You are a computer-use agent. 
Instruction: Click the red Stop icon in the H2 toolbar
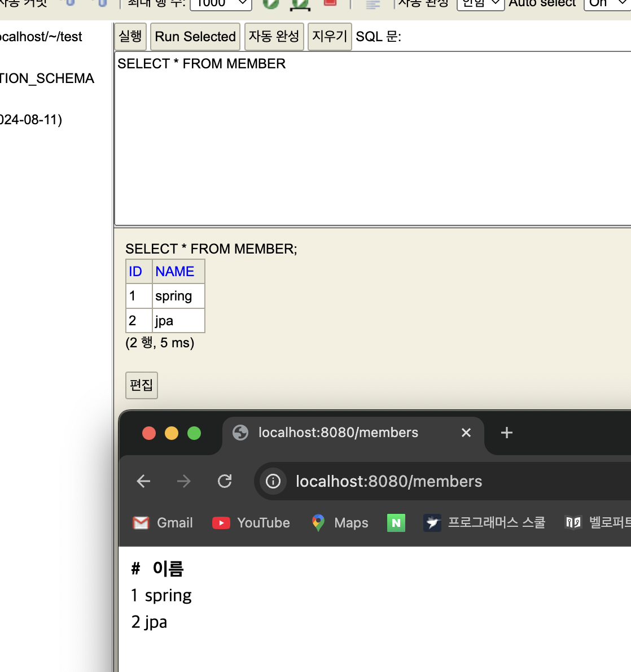(330, 3)
